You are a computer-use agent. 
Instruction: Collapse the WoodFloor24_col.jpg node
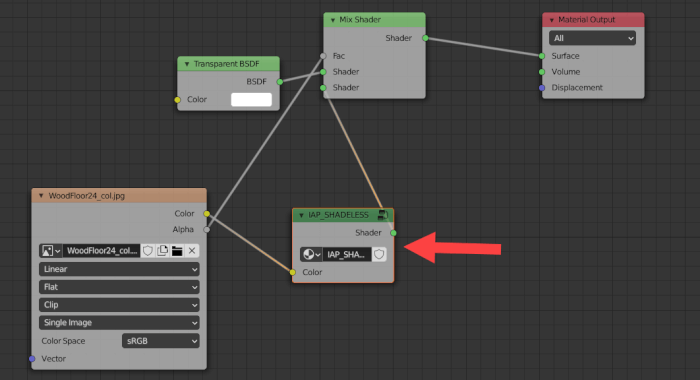tap(41, 196)
